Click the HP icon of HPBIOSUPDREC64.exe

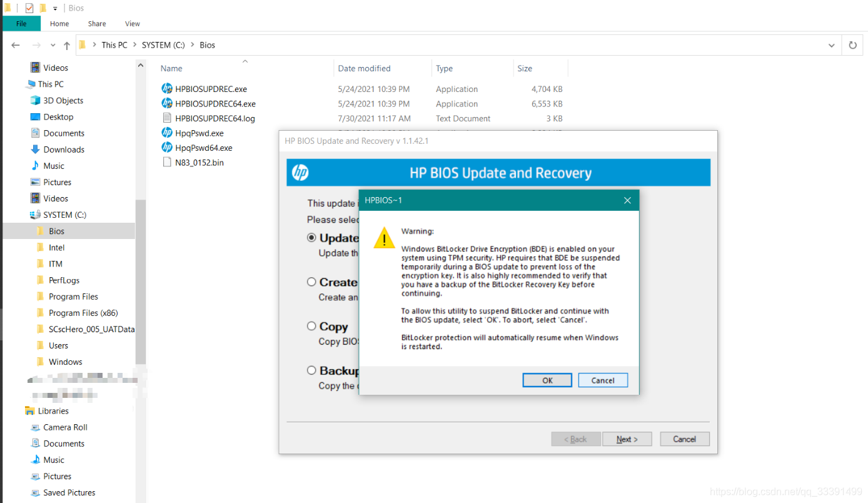(x=167, y=103)
